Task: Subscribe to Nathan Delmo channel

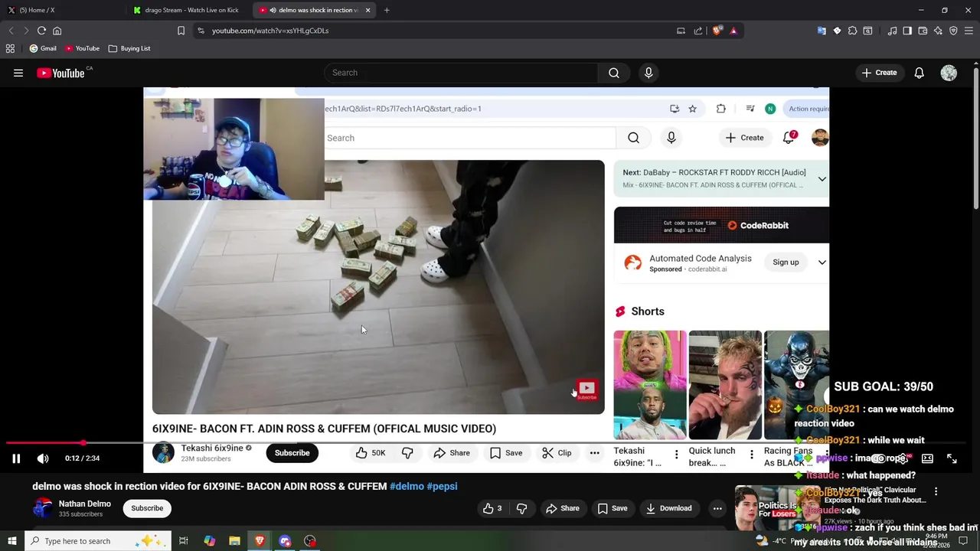Action: (147, 508)
